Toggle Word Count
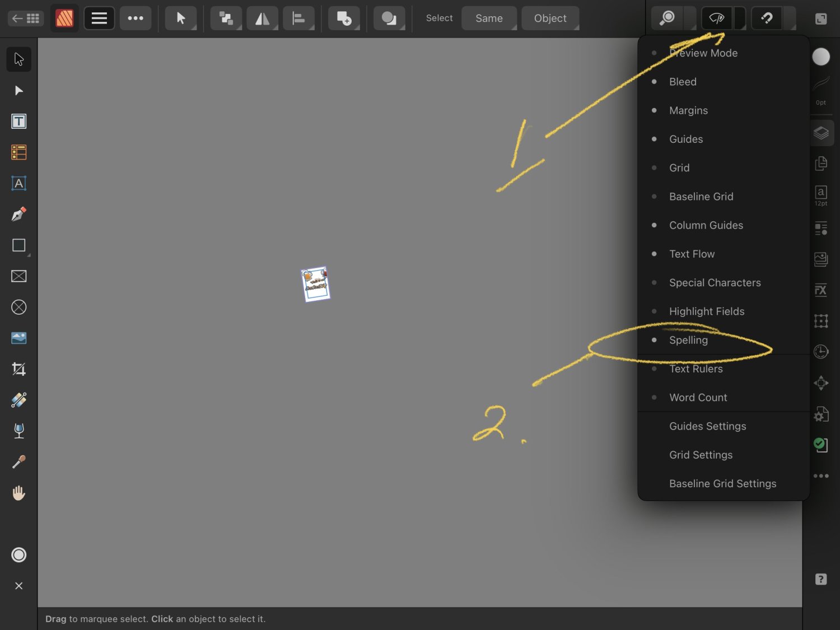This screenshot has width=840, height=630. click(x=724, y=398)
